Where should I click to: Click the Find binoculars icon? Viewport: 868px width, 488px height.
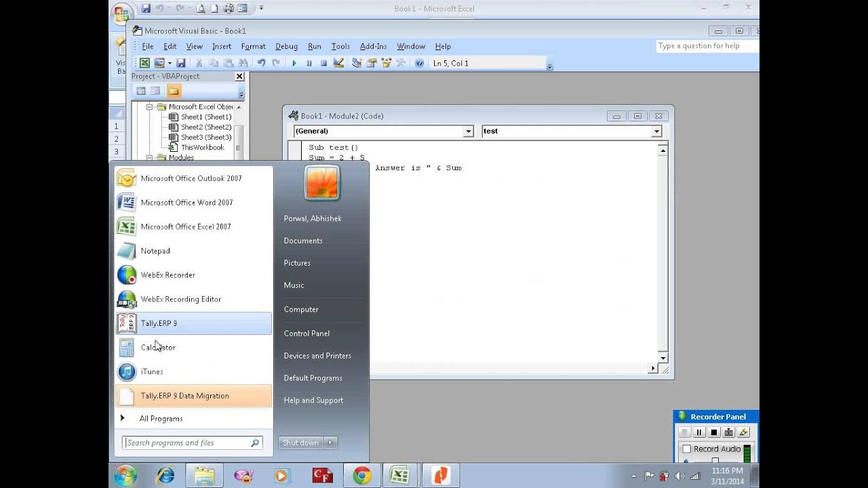tap(243, 63)
